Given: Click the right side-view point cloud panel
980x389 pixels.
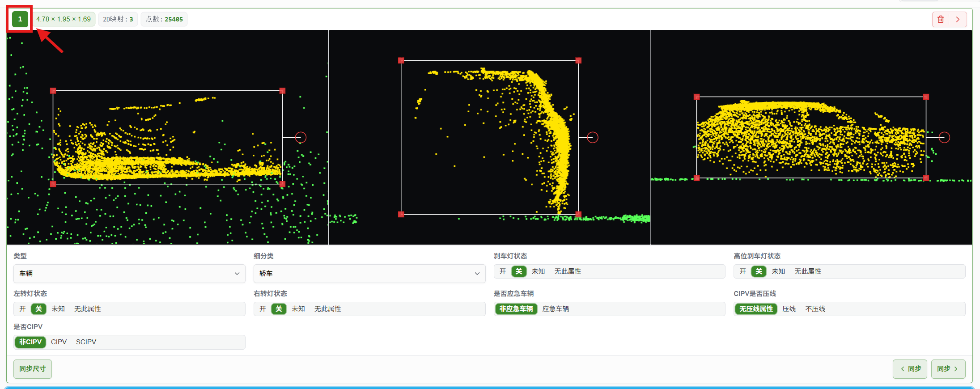Looking at the screenshot, I should (811, 137).
